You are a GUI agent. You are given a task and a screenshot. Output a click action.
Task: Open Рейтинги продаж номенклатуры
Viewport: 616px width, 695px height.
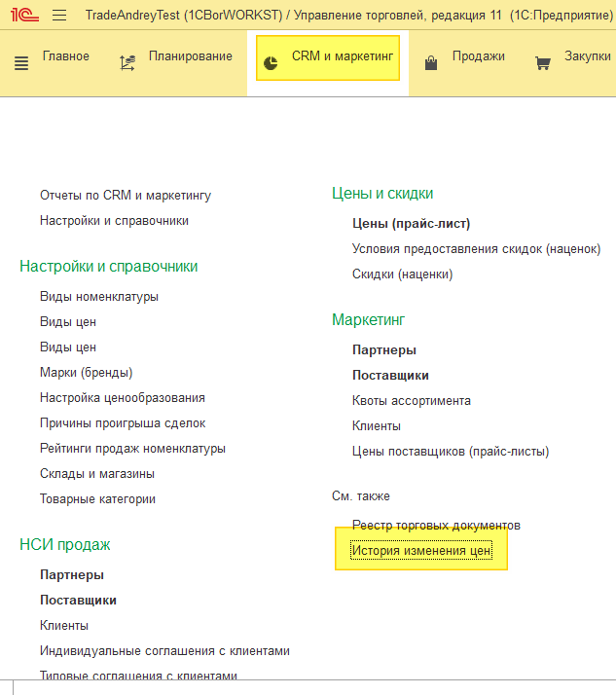pyautogui.click(x=132, y=449)
